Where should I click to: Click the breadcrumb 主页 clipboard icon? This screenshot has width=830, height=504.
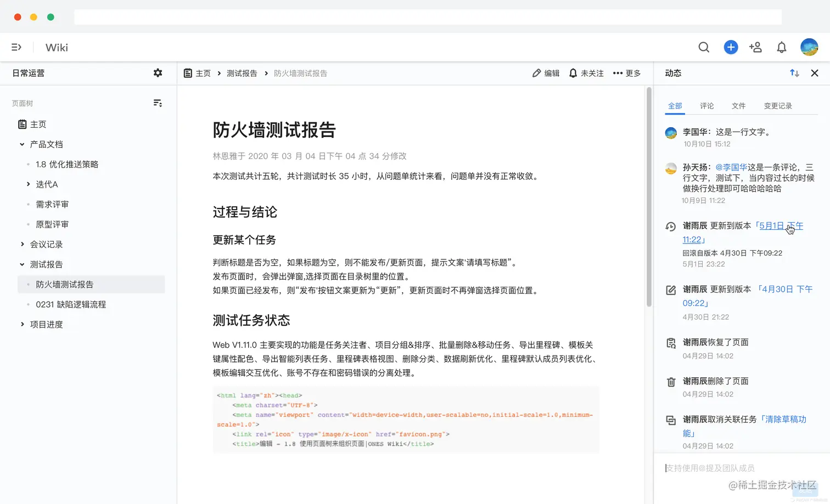[x=188, y=73]
